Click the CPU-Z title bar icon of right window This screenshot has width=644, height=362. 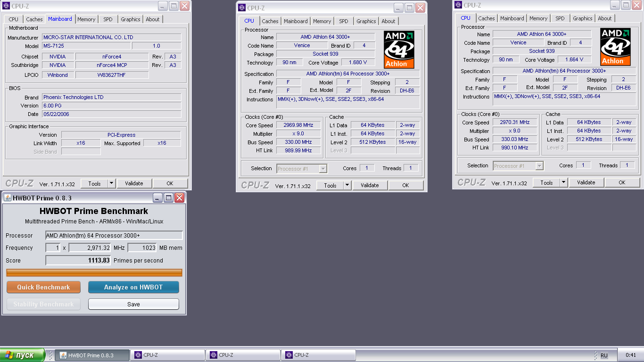458,5
